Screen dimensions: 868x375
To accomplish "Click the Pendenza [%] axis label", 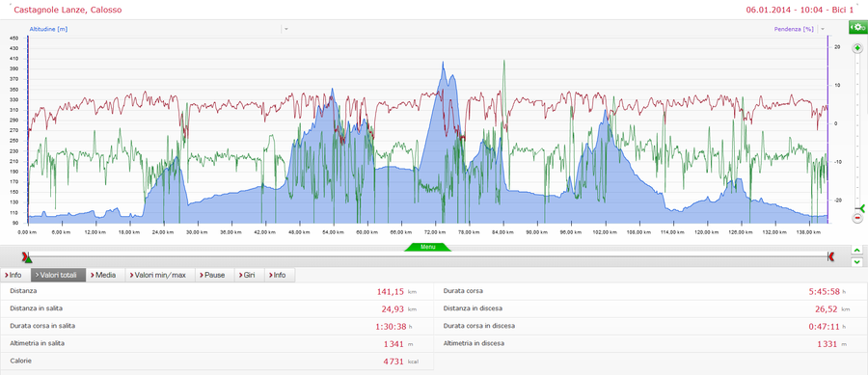I will click(794, 29).
